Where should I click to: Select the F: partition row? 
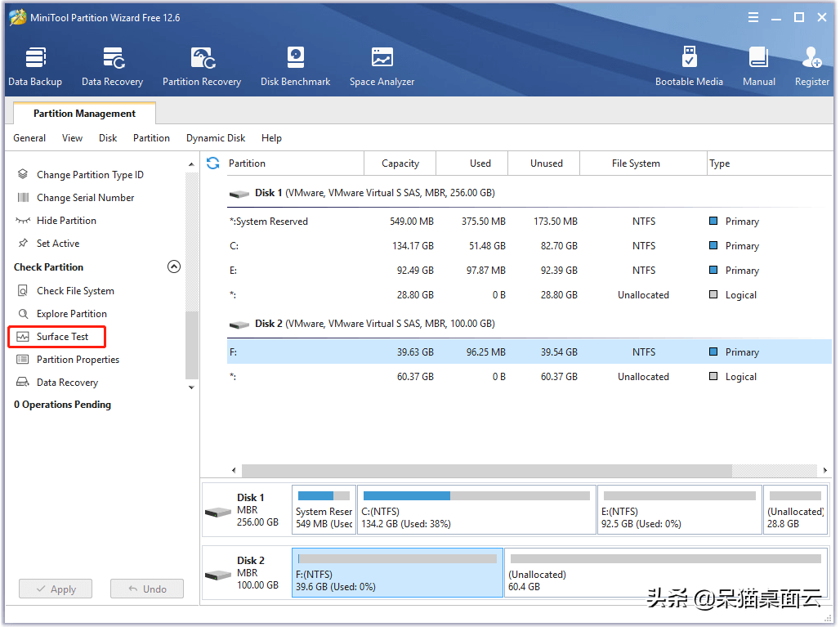[529, 352]
